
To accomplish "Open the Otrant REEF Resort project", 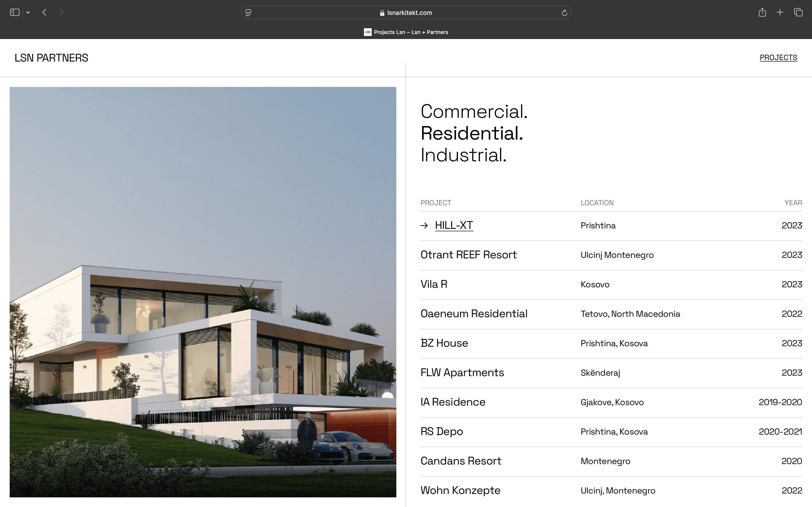I will point(468,255).
